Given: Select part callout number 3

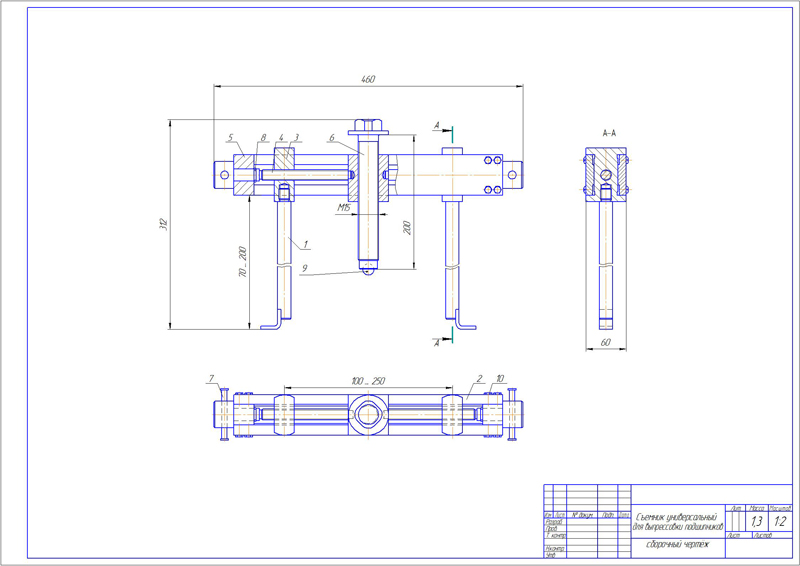Looking at the screenshot, I should (x=296, y=137).
